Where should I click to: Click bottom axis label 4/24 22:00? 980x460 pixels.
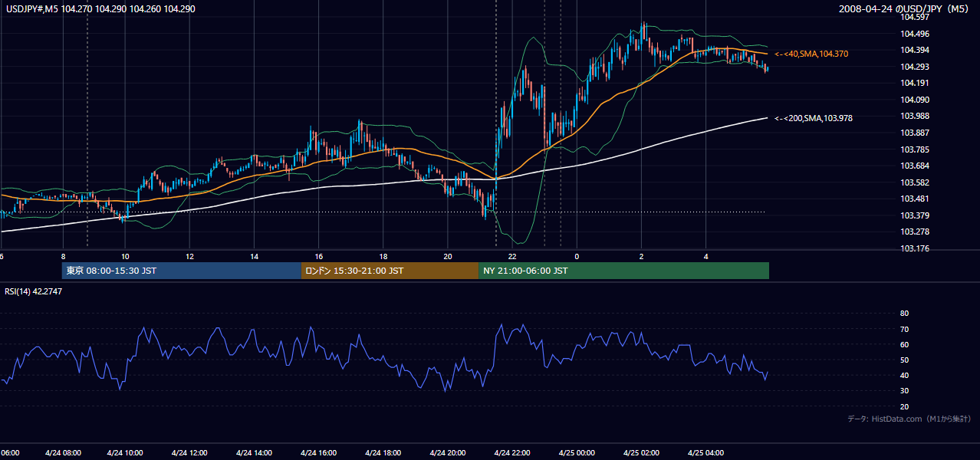(512, 453)
